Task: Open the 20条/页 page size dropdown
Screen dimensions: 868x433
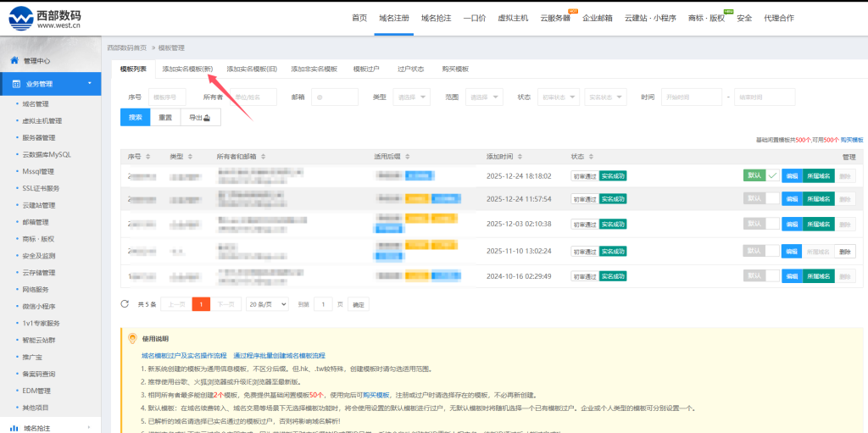Action: [x=268, y=304]
